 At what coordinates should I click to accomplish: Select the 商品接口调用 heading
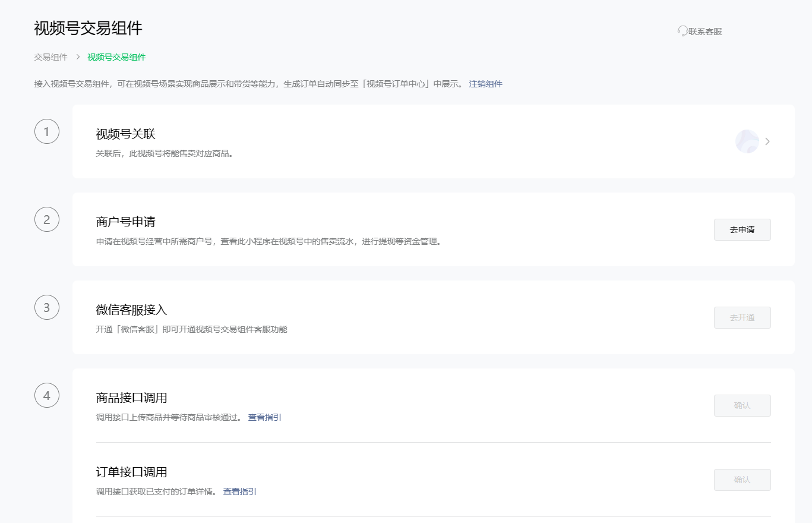click(131, 398)
